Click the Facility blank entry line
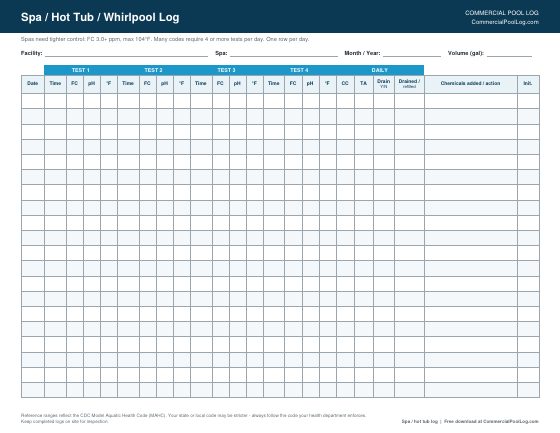The image size is (560, 433). (x=126, y=54)
